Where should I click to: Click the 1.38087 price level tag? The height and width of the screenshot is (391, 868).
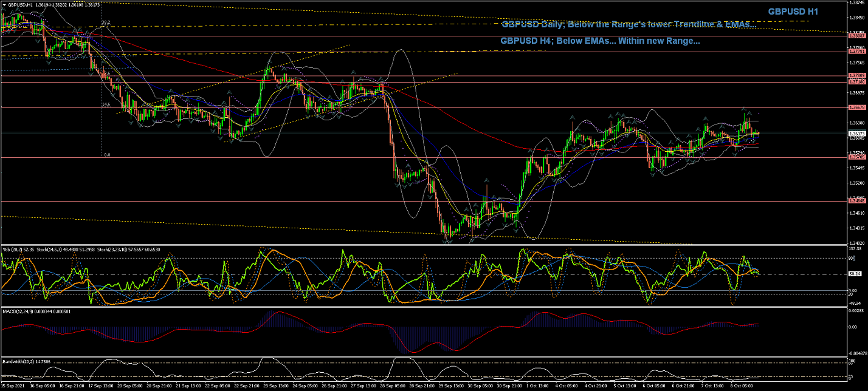pos(857,36)
